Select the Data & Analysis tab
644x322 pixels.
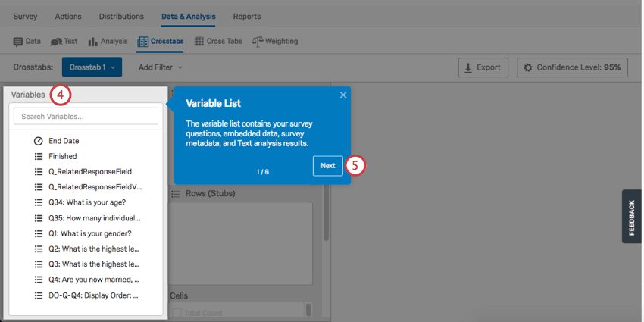coord(188,17)
